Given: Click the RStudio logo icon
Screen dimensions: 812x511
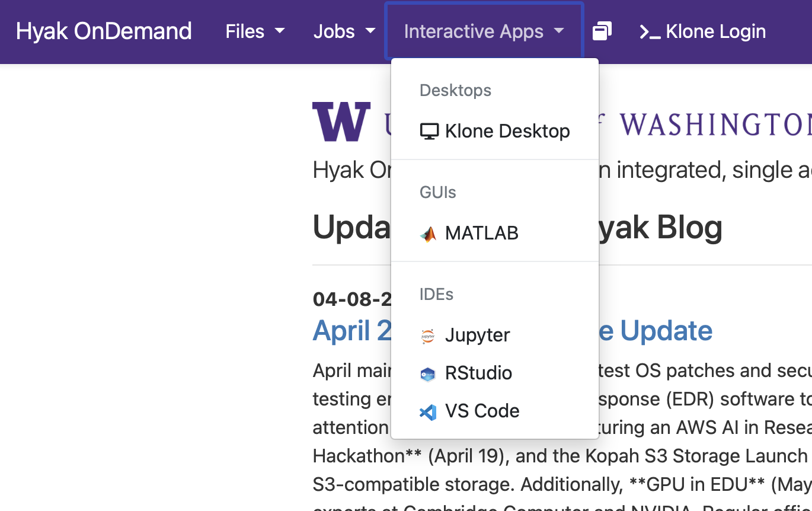Looking at the screenshot, I should (428, 373).
